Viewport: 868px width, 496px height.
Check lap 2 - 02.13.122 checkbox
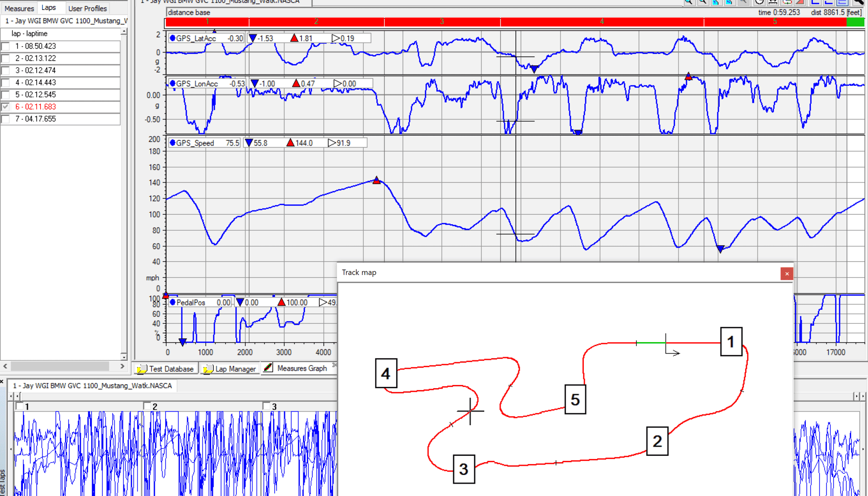[5, 58]
